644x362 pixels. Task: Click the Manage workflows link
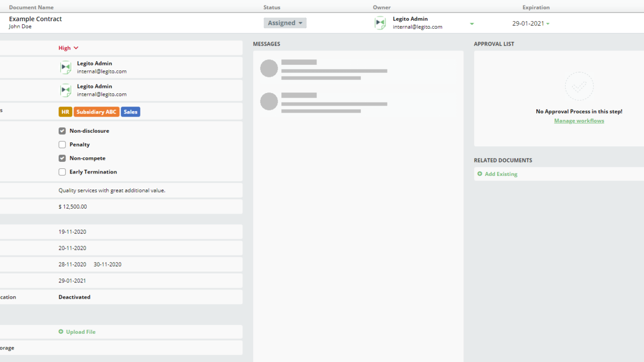coord(579,121)
